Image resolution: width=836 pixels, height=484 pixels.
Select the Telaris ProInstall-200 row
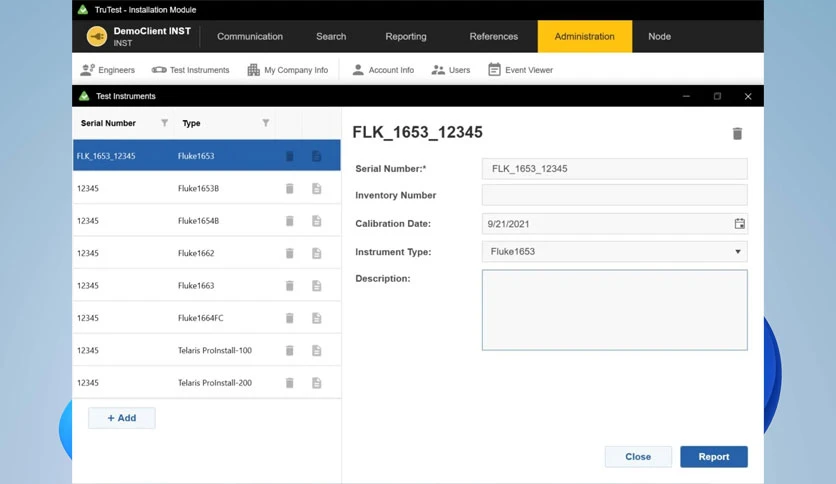click(206, 383)
